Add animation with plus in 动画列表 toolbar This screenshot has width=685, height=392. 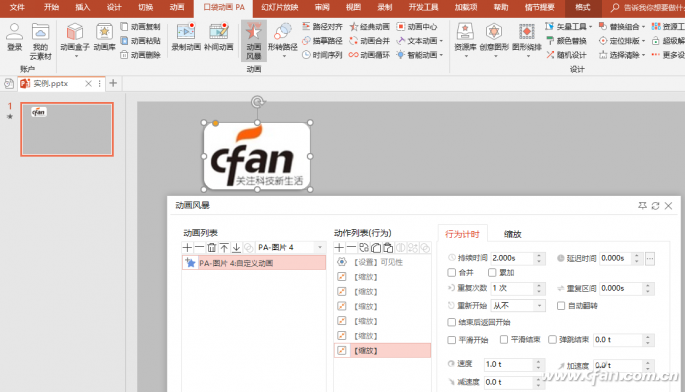click(x=187, y=248)
